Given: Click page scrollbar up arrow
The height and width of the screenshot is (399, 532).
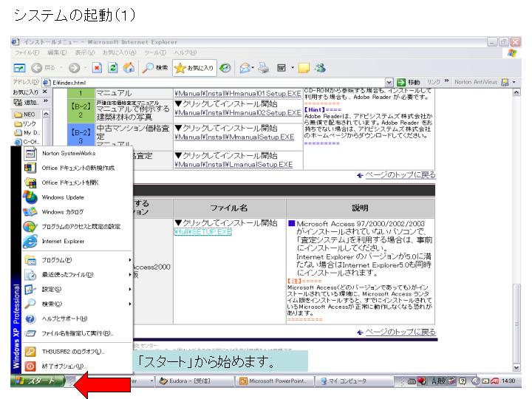Looking at the screenshot, I should click(516, 92).
